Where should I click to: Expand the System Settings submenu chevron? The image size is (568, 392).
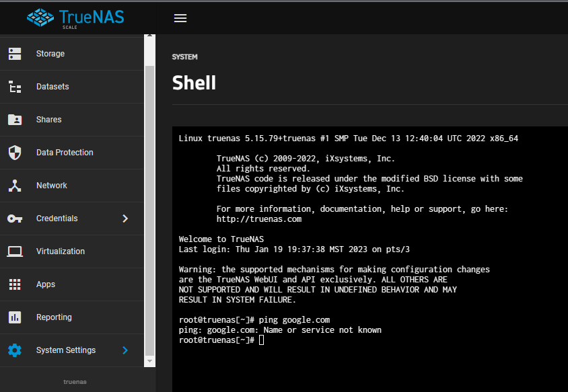125,350
